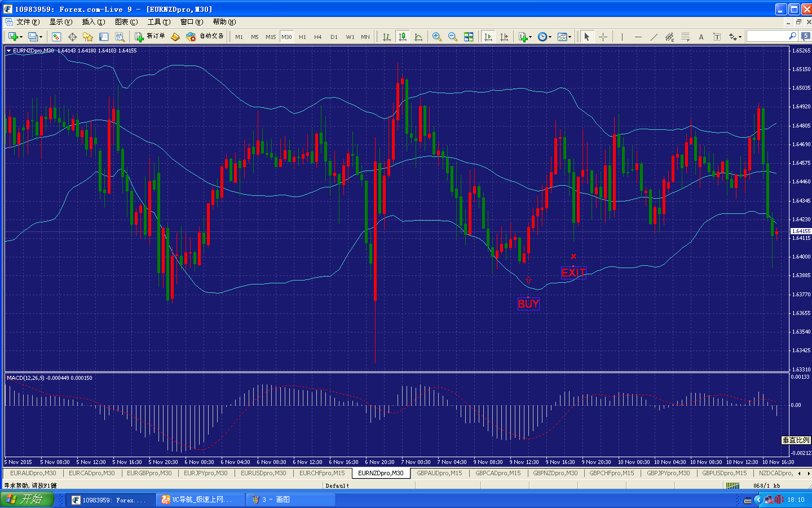This screenshot has width=812, height=508.
Task: Open the Market Watch panel icon
Action: tap(56, 37)
